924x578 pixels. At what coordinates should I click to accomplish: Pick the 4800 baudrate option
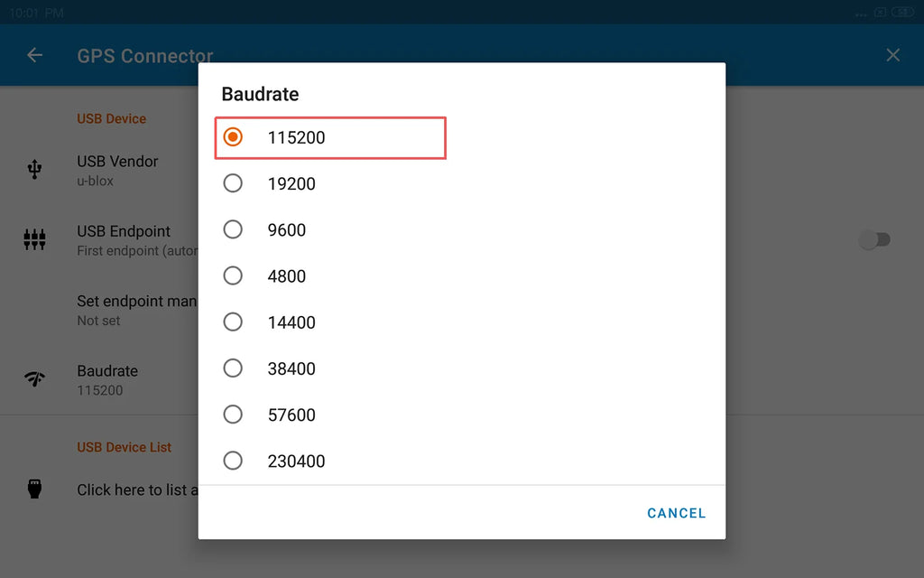click(461, 276)
